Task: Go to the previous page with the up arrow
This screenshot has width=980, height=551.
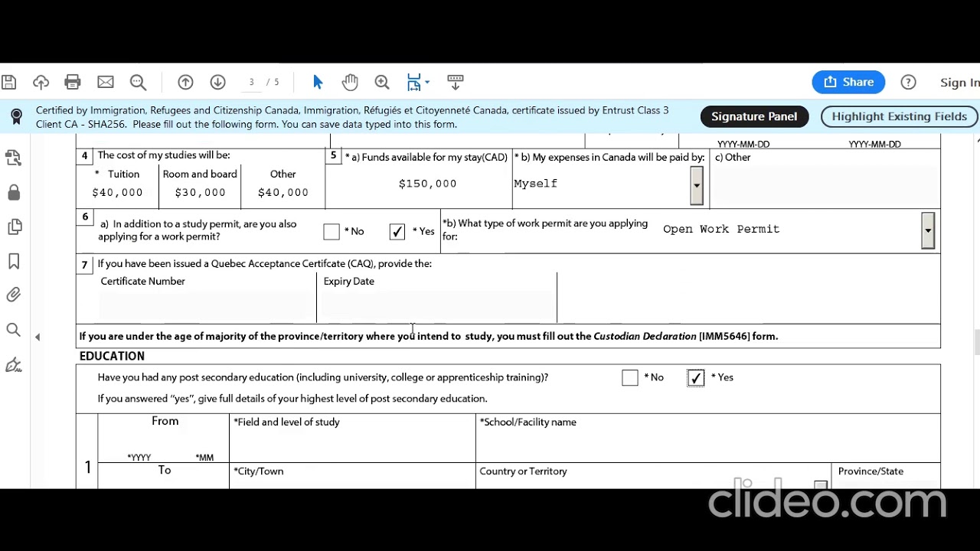Action: pyautogui.click(x=185, y=82)
